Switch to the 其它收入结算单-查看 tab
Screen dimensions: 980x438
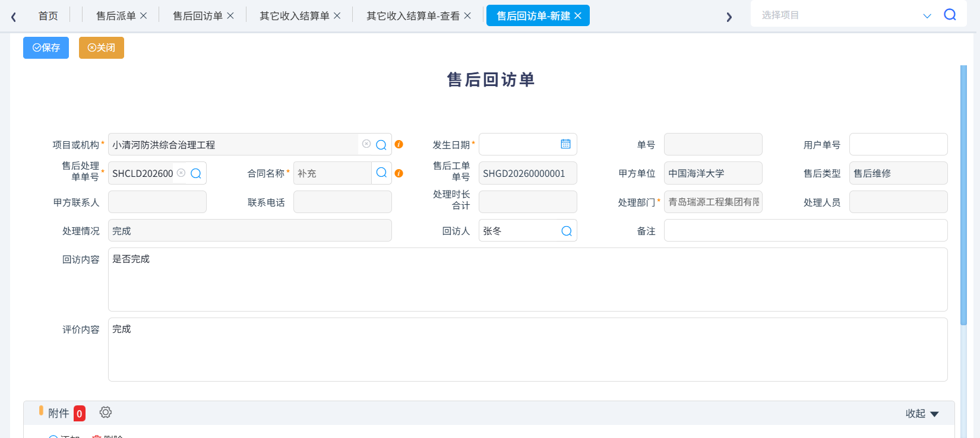click(413, 16)
